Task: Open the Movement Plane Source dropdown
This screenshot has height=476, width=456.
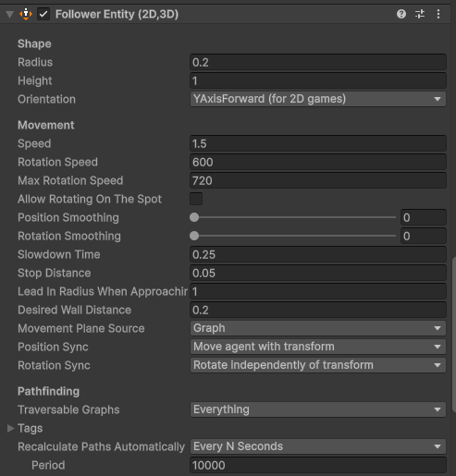Action: (318, 328)
